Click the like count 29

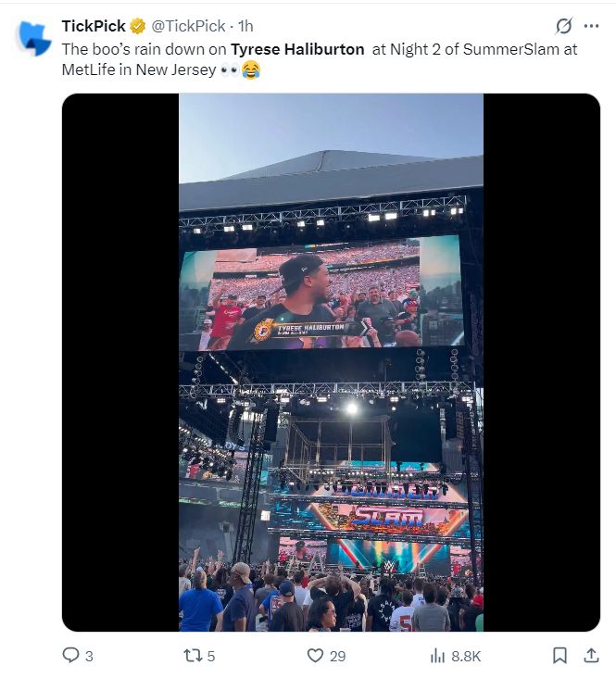337,656
